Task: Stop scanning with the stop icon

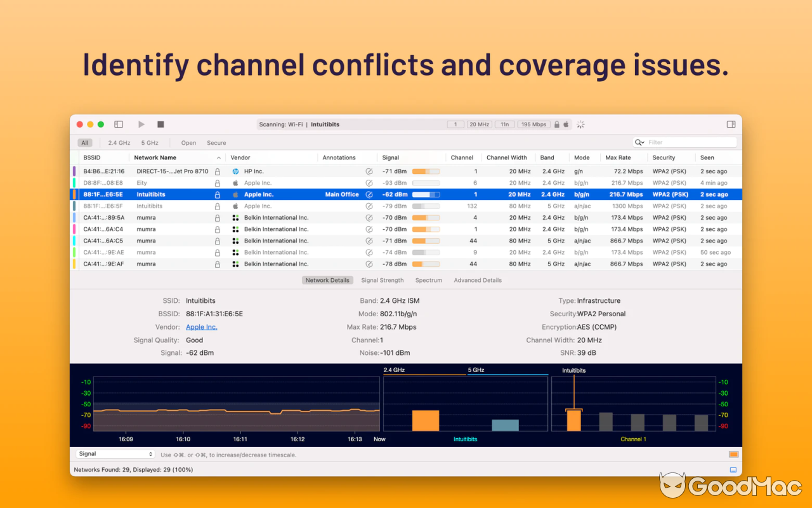Action: pos(160,124)
